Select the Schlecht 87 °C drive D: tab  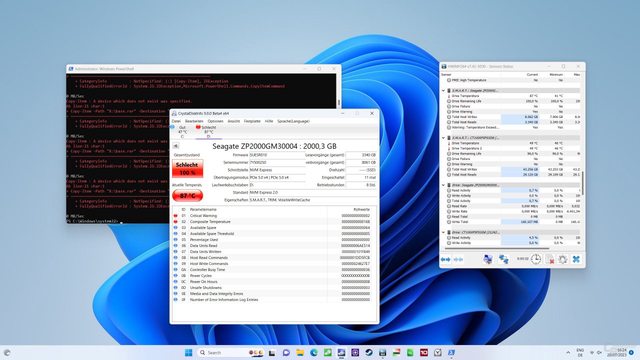[x=209, y=132]
